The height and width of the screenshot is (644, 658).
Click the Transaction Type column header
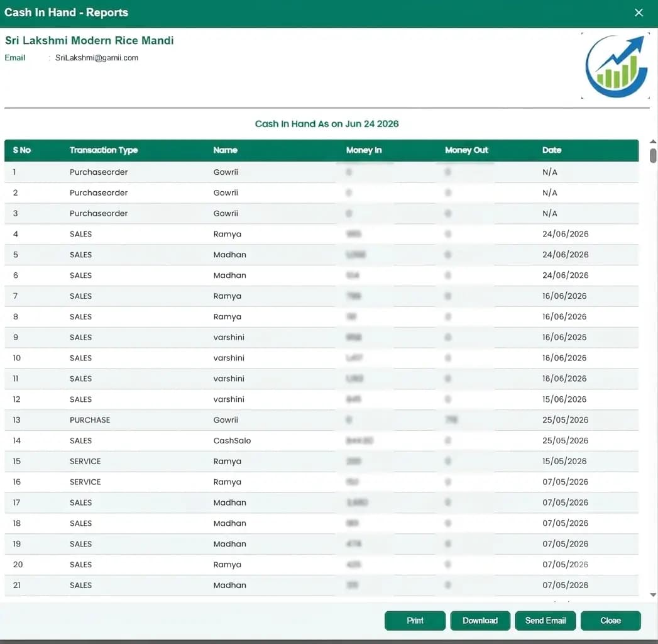click(104, 150)
